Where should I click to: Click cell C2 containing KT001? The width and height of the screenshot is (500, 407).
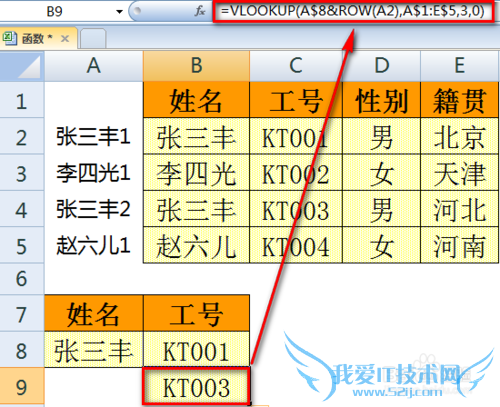[x=296, y=136]
